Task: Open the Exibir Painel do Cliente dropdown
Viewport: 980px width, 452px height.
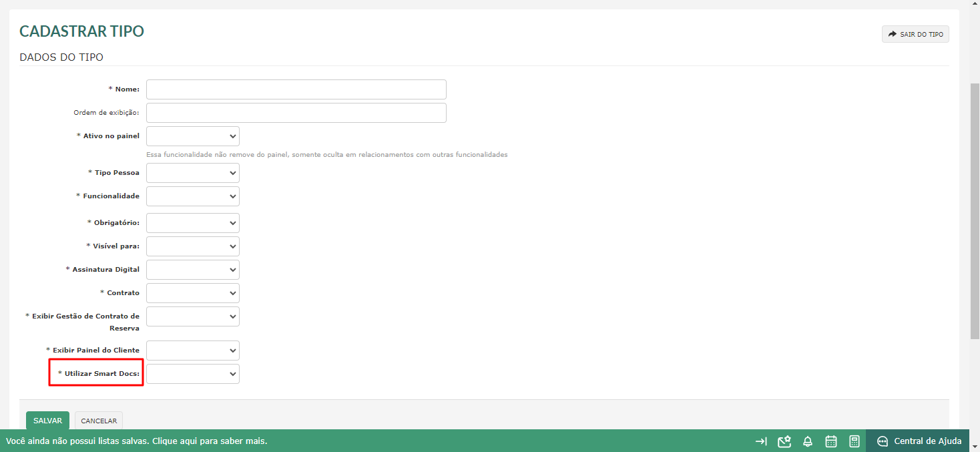Action: click(193, 351)
